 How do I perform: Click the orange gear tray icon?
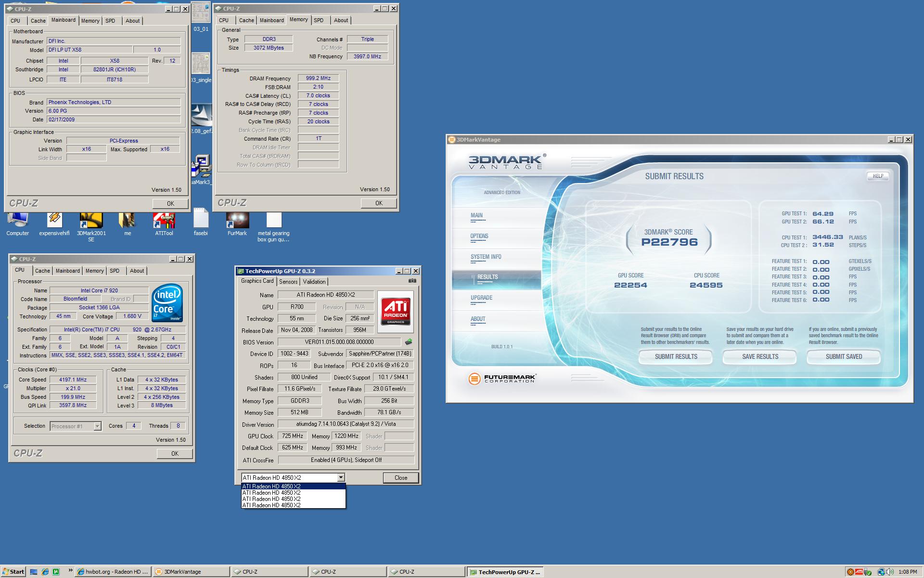[850, 572]
